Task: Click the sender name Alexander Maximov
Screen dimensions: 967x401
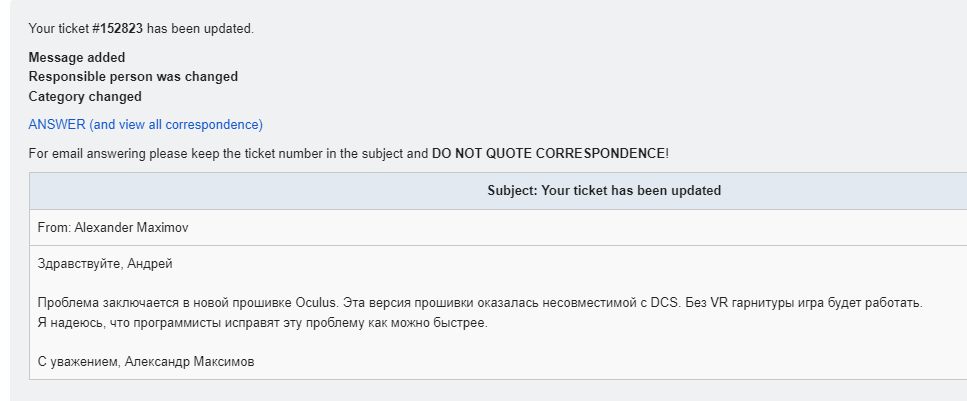Action: (131, 228)
